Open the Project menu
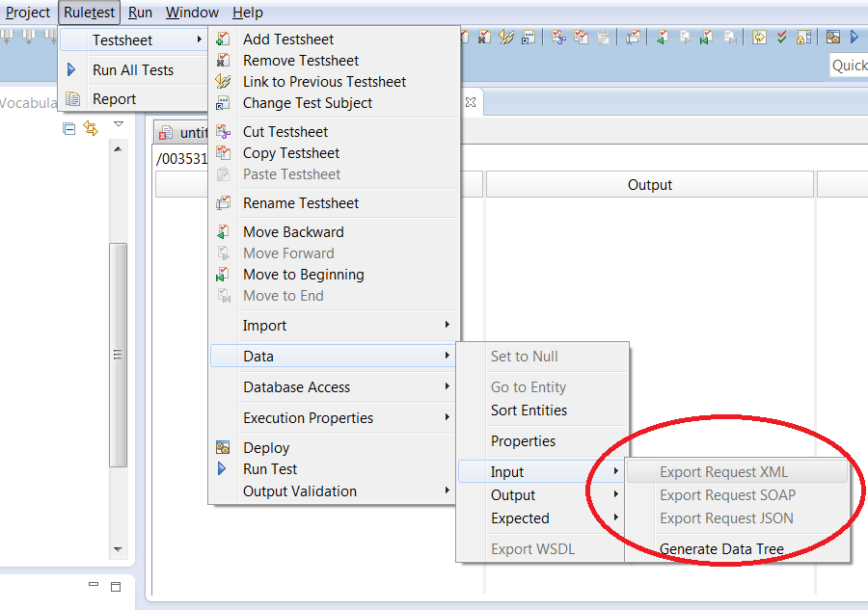This screenshot has height=610, width=868. [28, 13]
